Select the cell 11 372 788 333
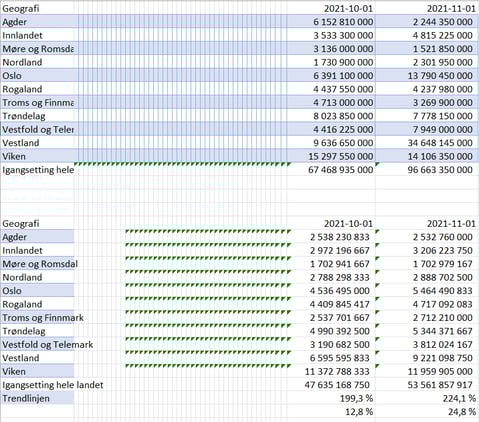This screenshot has width=479, height=422. 337,372
